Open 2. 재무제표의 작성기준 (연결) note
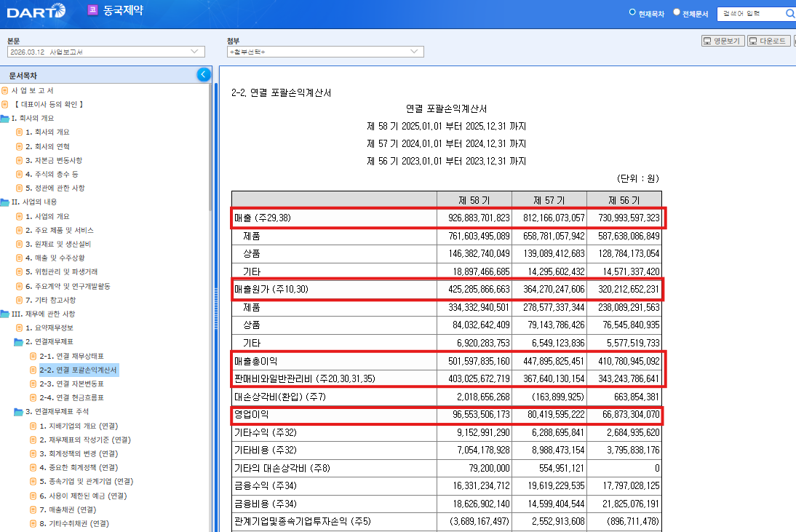Viewport: 796px width, 532px height. [85, 440]
